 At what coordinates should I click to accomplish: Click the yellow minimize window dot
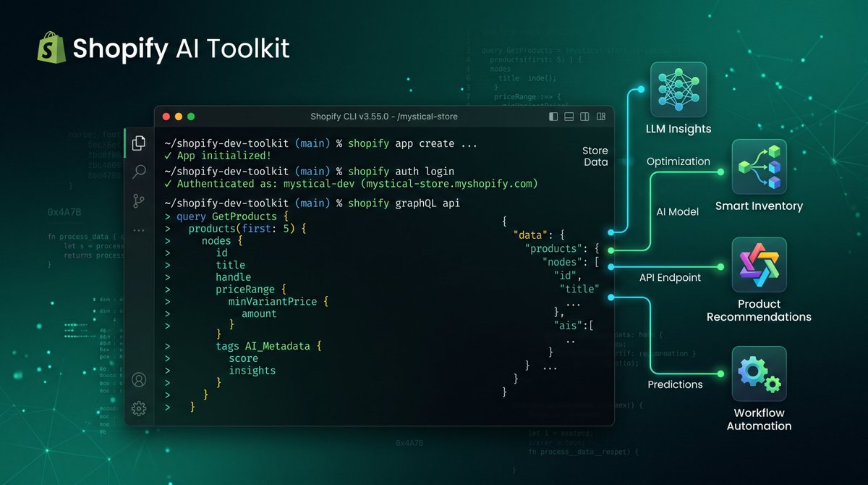click(178, 117)
